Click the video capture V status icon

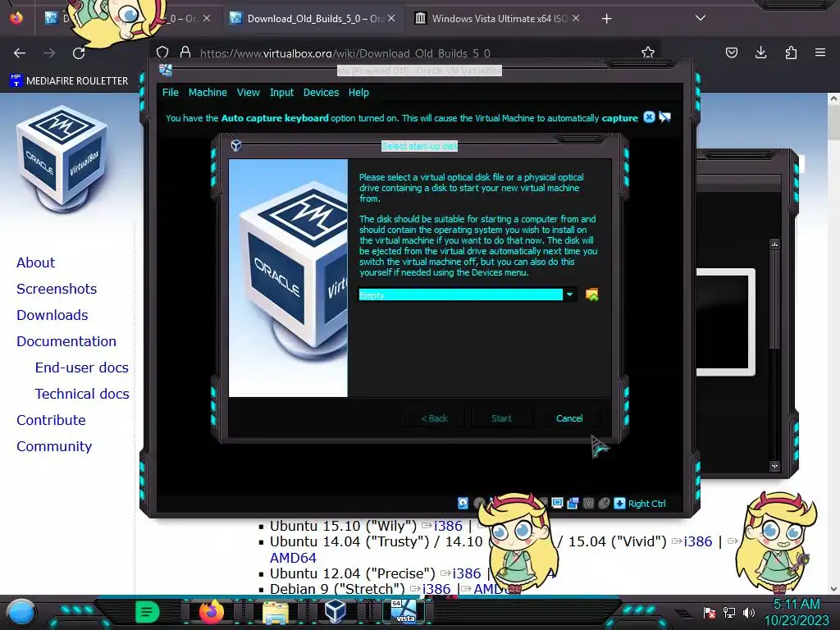coord(588,503)
